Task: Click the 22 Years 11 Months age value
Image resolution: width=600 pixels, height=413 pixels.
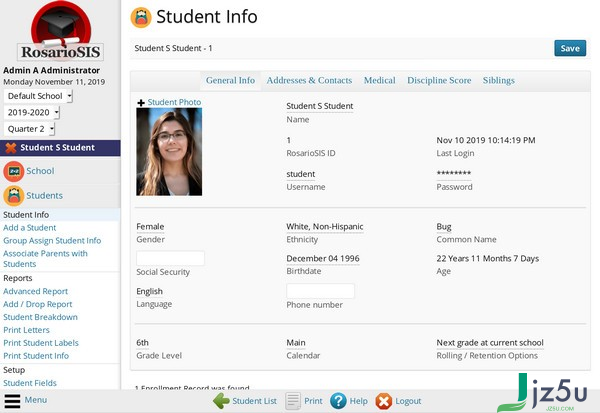Action: point(488,259)
